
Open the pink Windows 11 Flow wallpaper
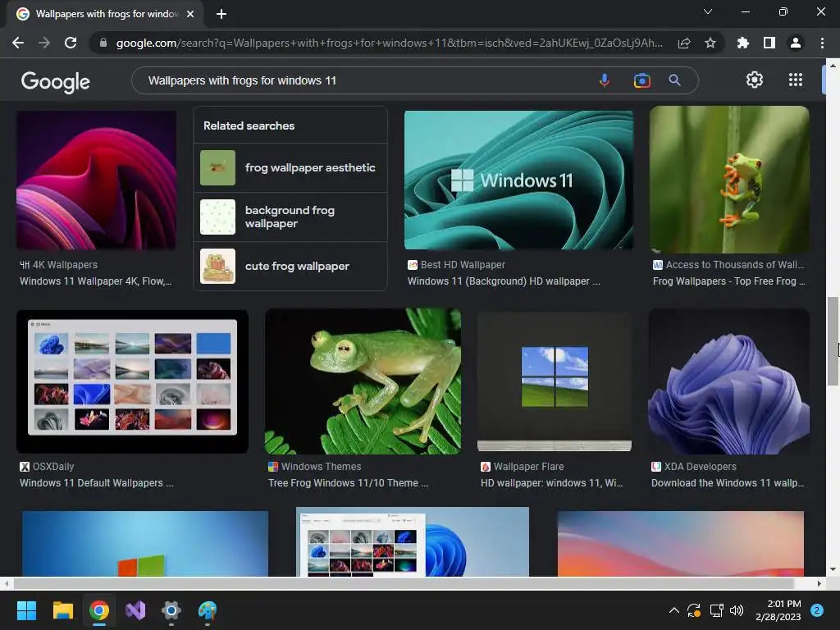(x=97, y=180)
